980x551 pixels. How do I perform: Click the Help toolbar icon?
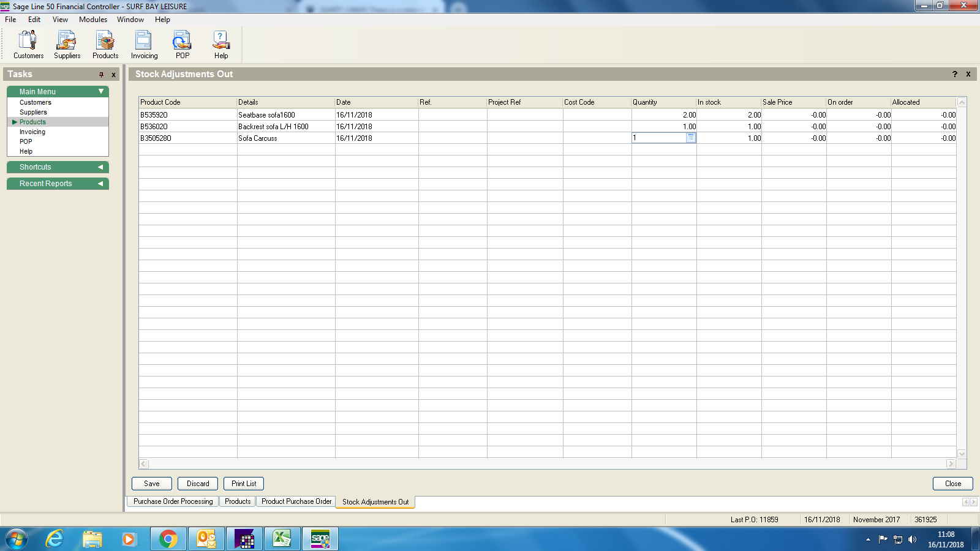[x=221, y=45]
